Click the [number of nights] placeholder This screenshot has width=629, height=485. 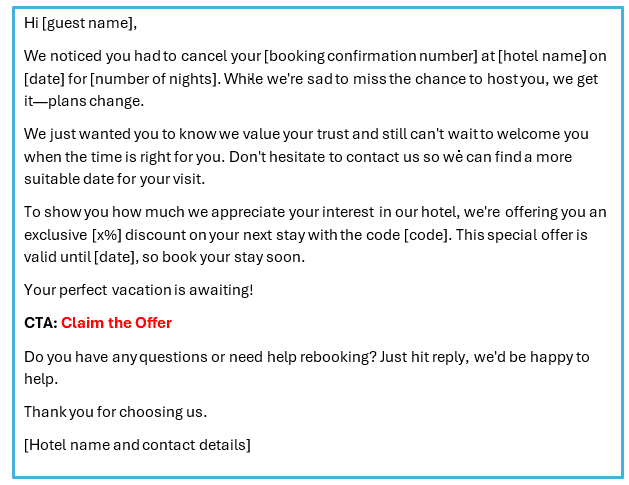pos(153,79)
